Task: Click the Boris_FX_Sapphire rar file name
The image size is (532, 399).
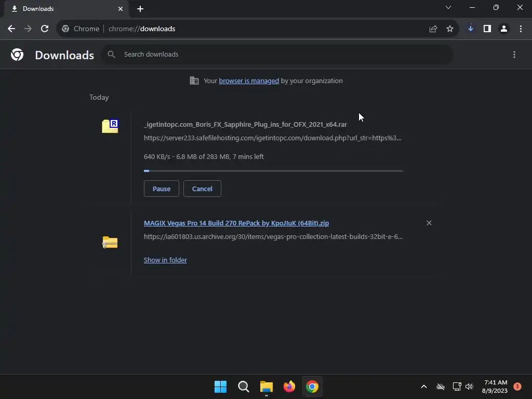Action: pos(245,125)
